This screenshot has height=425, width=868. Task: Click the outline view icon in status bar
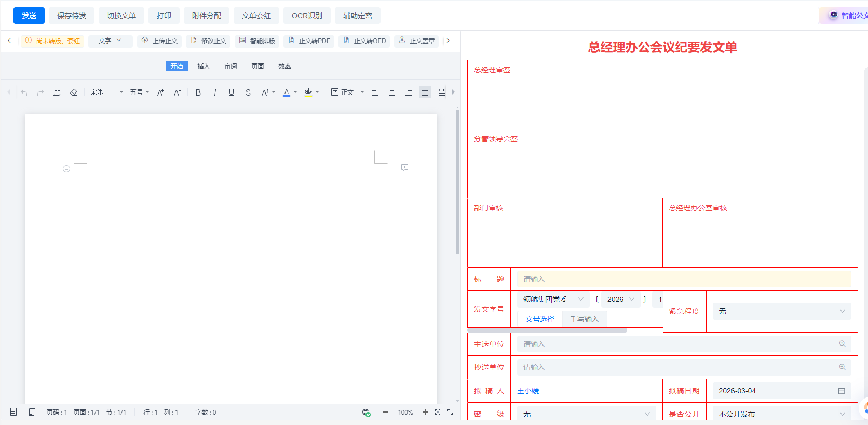coord(32,412)
